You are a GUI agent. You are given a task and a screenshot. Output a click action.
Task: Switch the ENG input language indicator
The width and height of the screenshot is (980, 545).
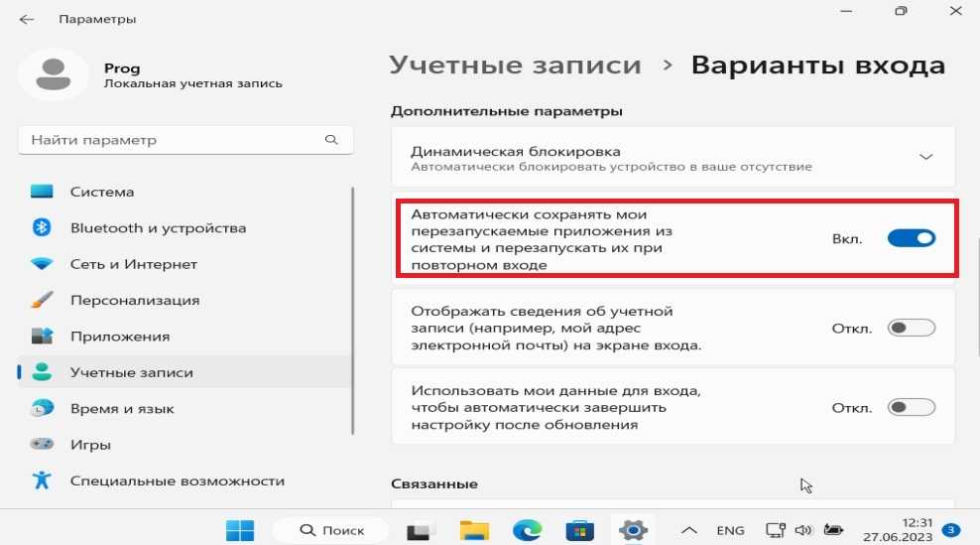(731, 531)
